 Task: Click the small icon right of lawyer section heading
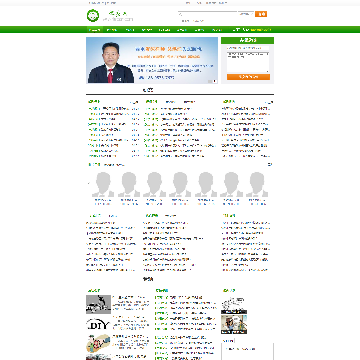(270, 164)
